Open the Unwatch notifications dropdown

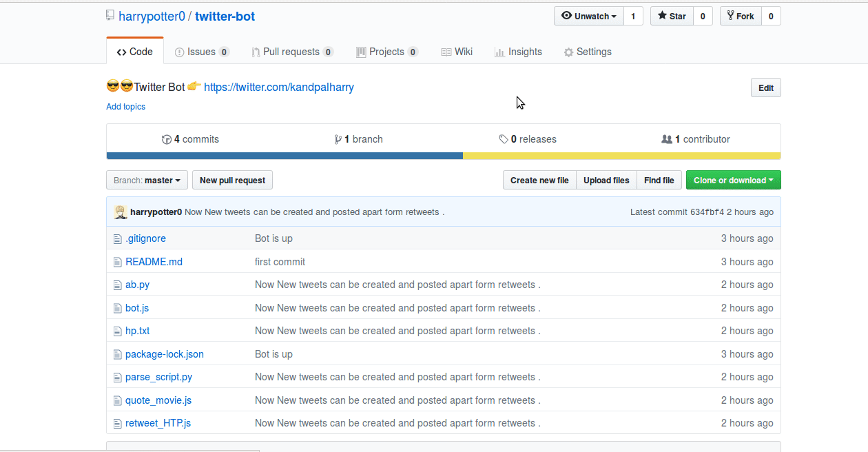coord(589,16)
